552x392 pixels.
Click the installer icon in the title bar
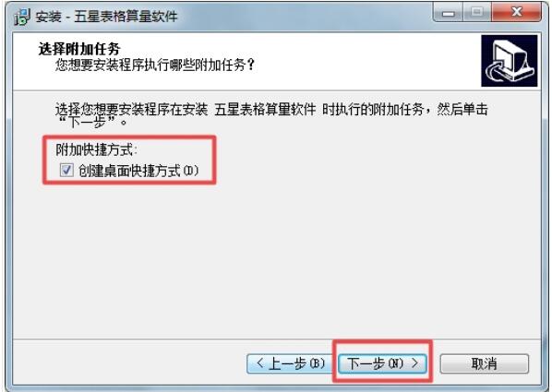pos(22,17)
